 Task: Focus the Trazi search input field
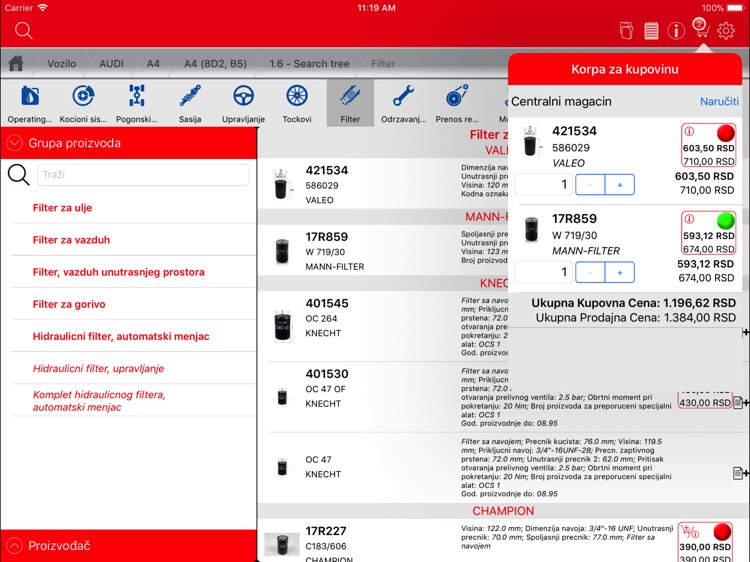click(x=143, y=175)
